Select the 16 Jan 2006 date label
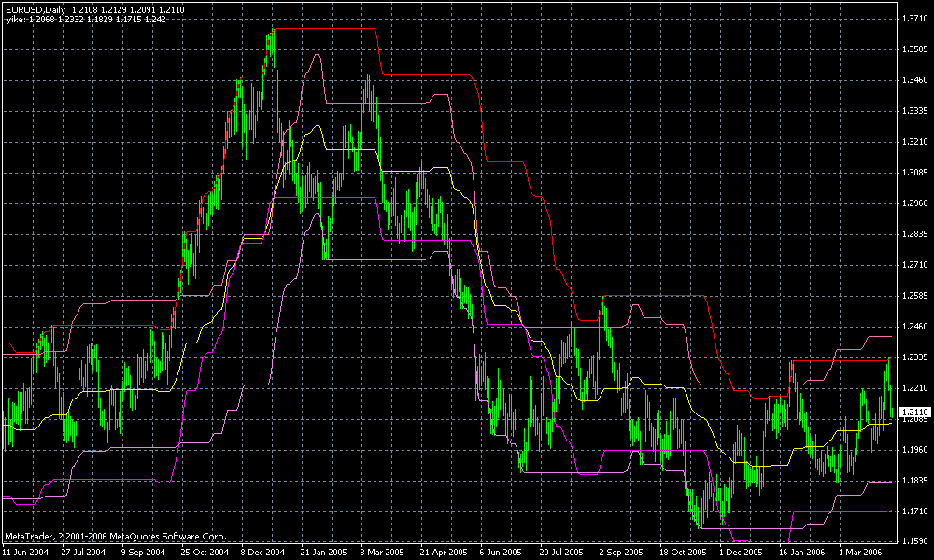934x560 pixels. click(801, 553)
